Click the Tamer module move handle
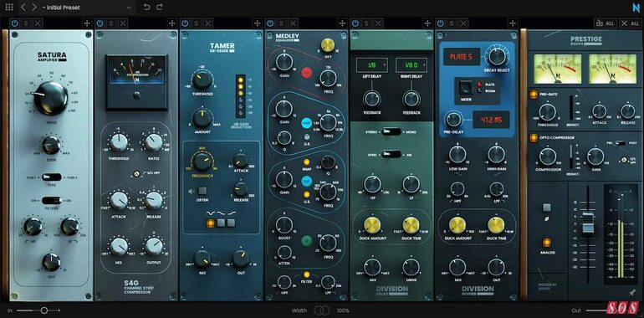The image size is (644, 318). [257, 23]
